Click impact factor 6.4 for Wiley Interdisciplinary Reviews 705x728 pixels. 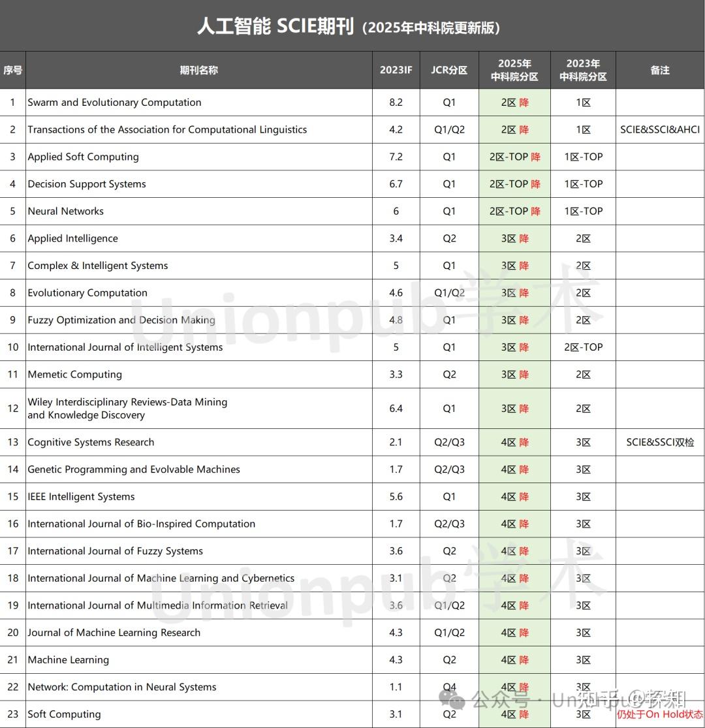click(396, 409)
